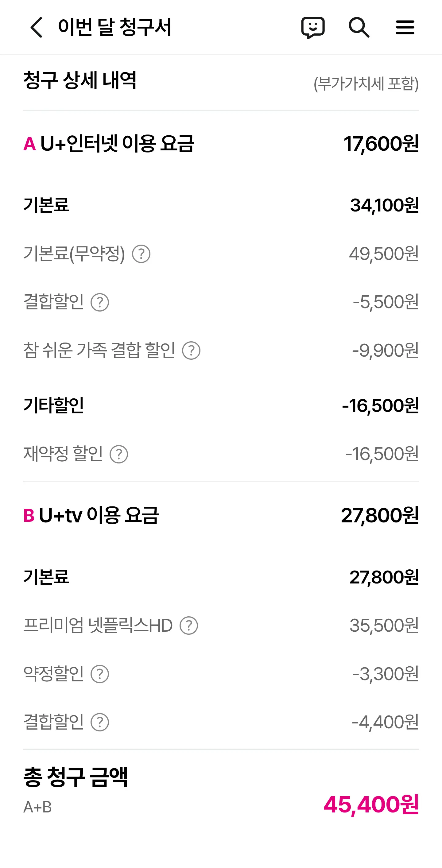Tap help icon next to 프리미엄 넷플릭스HD

[189, 626]
